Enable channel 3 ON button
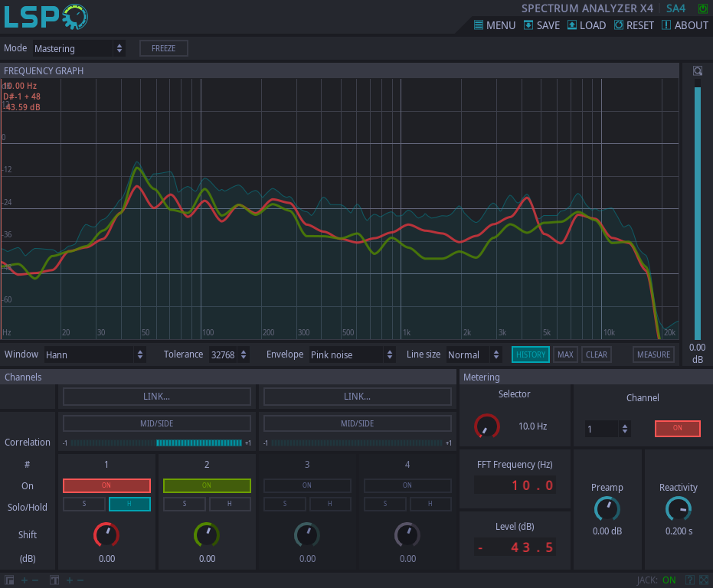 click(307, 485)
